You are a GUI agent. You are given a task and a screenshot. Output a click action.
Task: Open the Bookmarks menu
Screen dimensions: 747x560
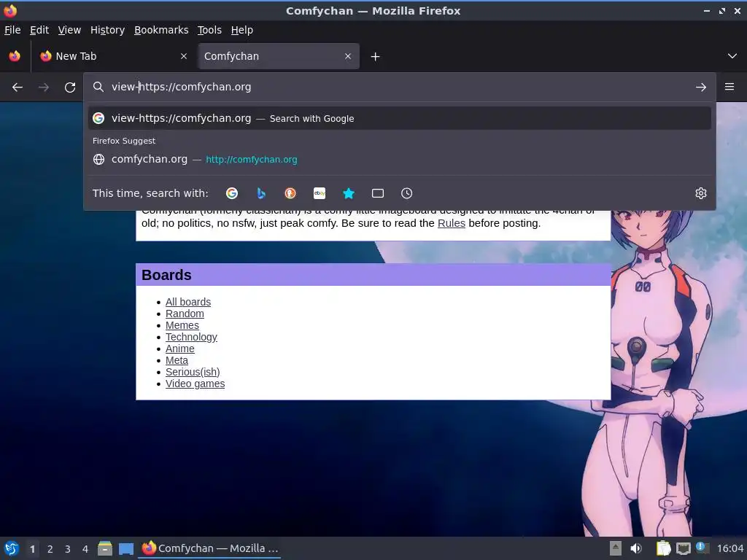tap(161, 30)
